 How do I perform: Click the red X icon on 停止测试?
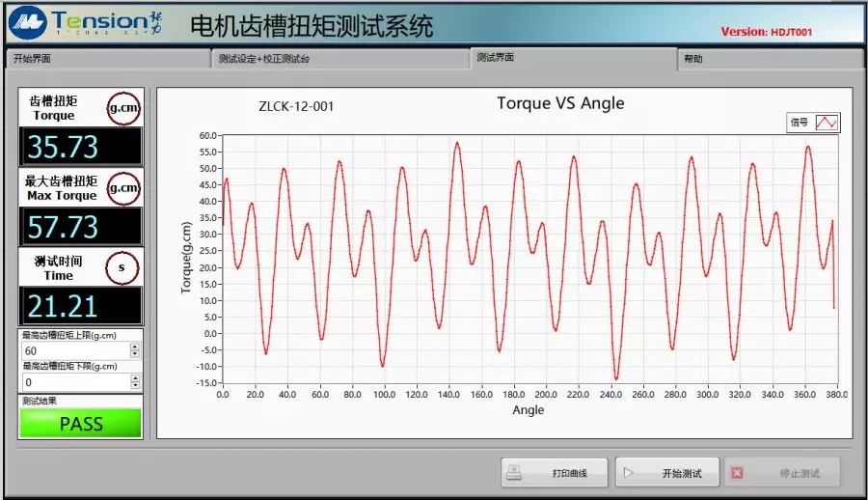click(x=737, y=473)
